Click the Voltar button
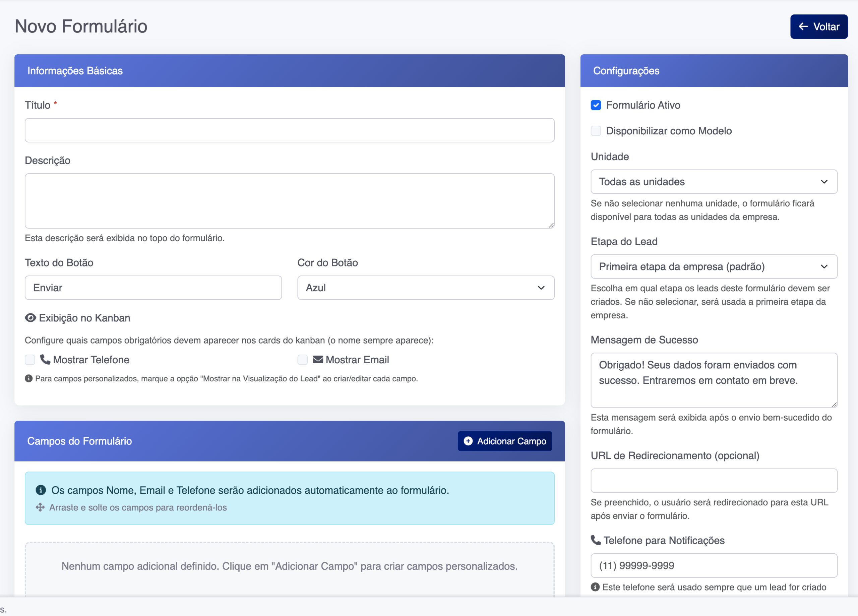Screen dimensions: 858x616 tap(819, 26)
